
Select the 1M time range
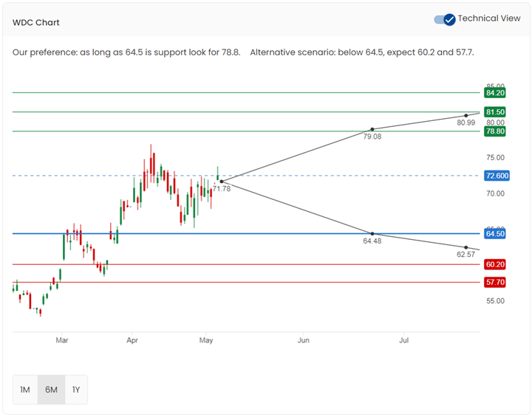point(25,390)
